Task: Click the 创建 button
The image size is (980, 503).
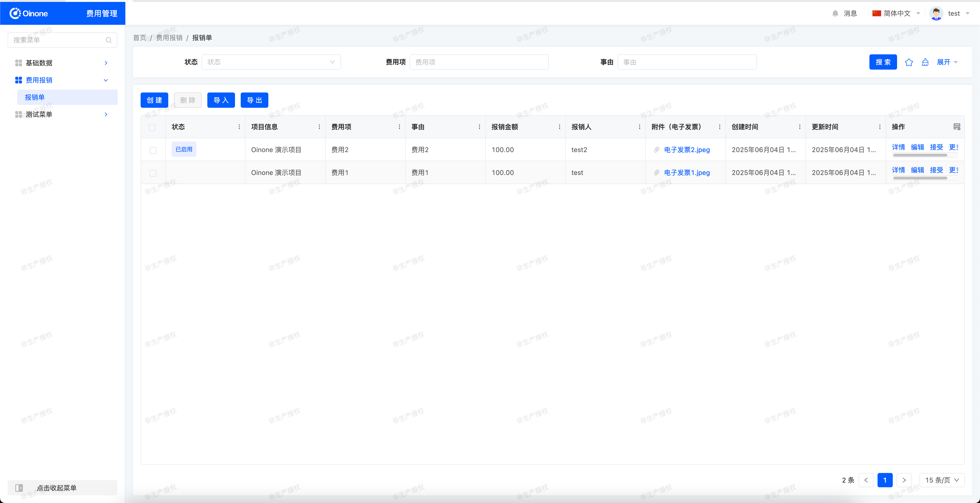Action: tap(154, 100)
